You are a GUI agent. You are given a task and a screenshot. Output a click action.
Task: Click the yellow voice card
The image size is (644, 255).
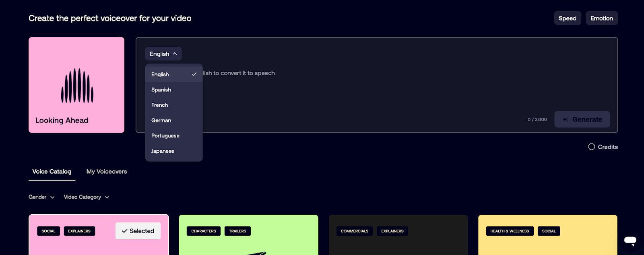pyautogui.click(x=548, y=235)
